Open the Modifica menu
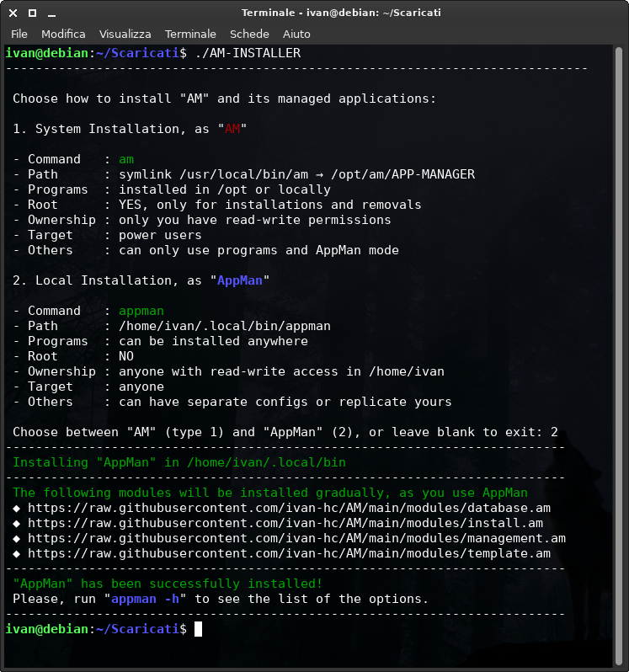629x672 pixels. [63, 34]
